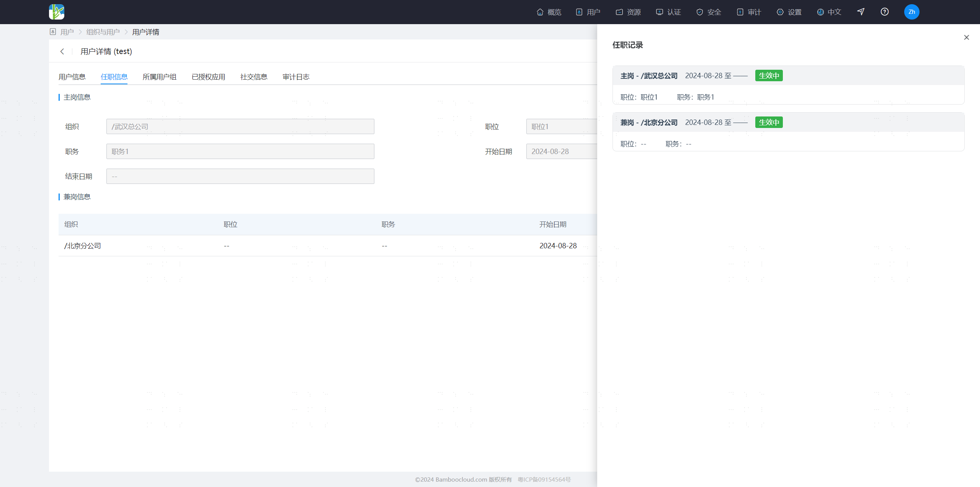Close the 任职记录 side panel

pos(966,37)
